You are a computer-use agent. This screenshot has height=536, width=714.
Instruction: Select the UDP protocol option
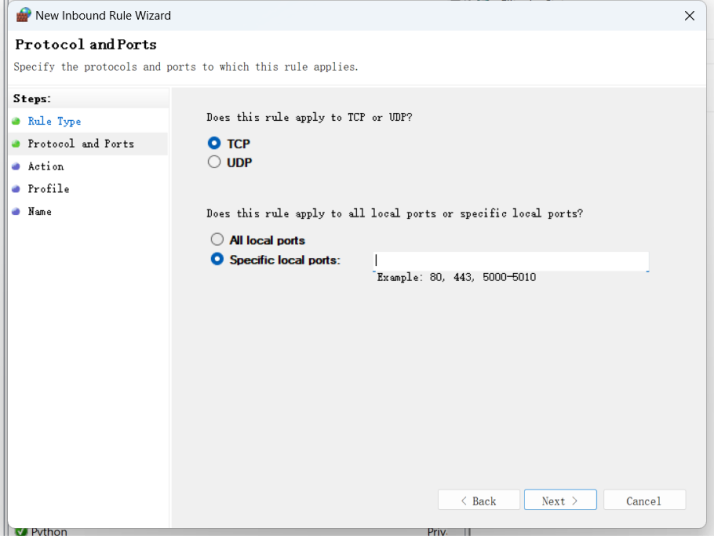215,162
